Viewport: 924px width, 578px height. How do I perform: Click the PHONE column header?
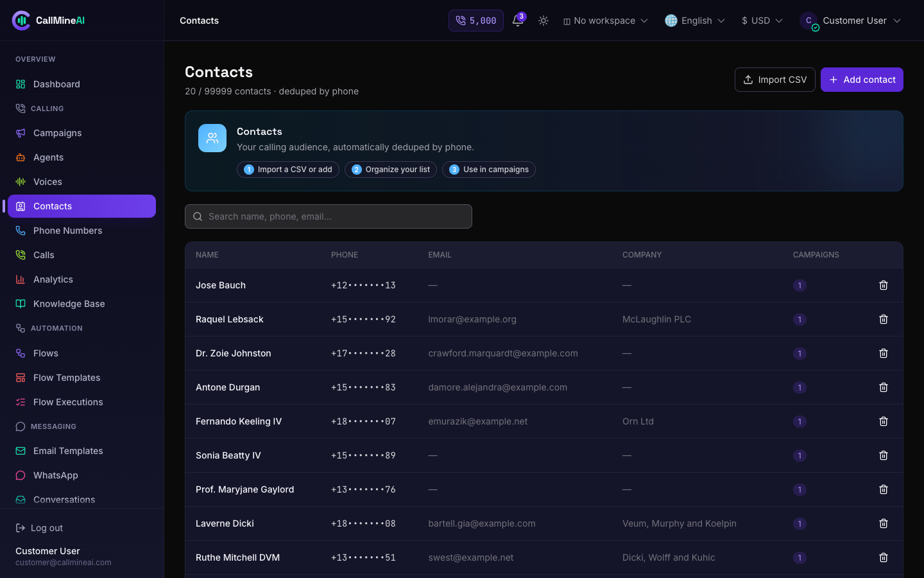coord(345,255)
